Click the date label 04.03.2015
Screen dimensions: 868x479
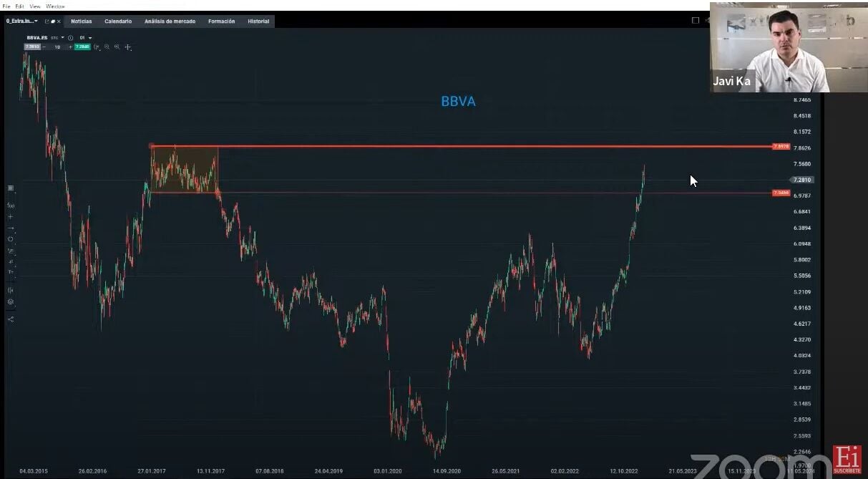tap(32, 471)
